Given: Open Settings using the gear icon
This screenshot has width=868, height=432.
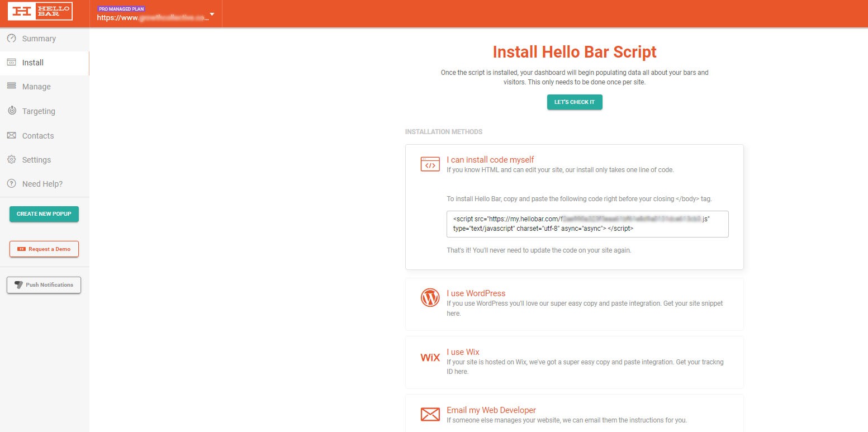Looking at the screenshot, I should 12,159.
